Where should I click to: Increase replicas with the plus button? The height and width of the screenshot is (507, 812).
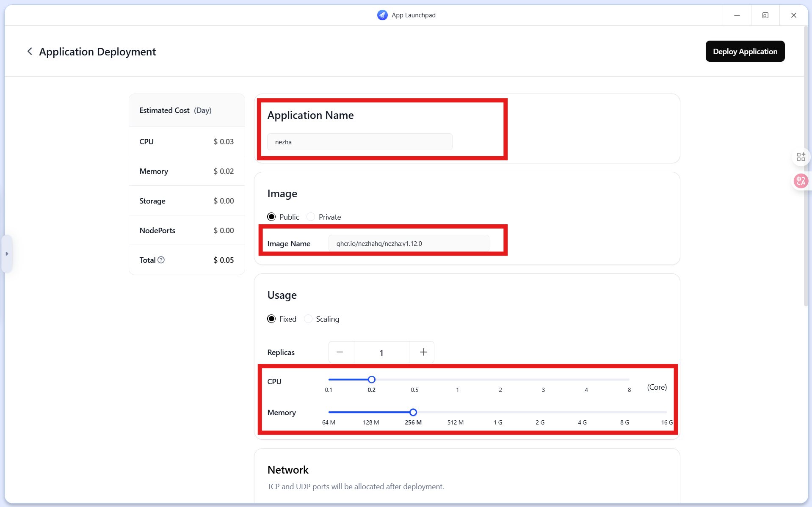423,352
